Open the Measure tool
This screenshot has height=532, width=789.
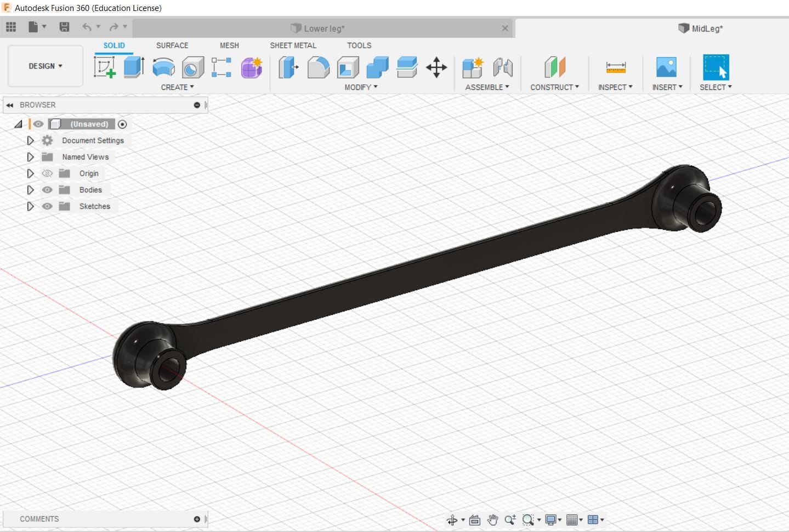(x=616, y=67)
